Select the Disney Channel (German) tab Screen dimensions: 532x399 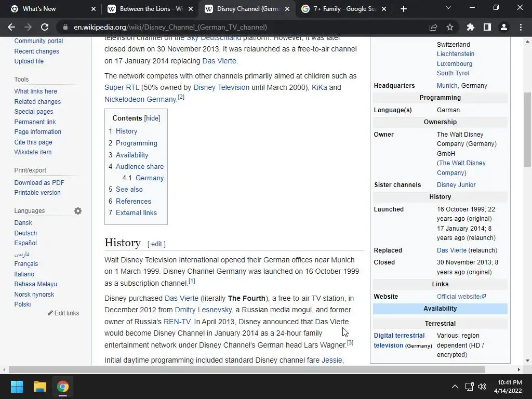point(246,9)
